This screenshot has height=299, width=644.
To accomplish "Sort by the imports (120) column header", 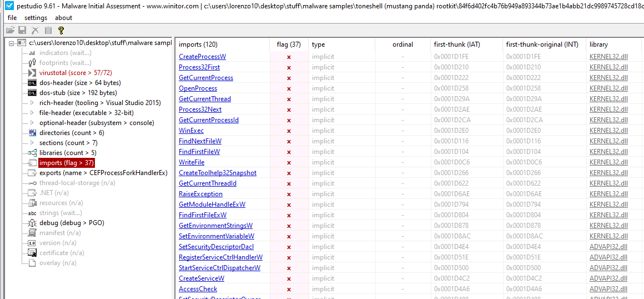I will tap(223, 44).
